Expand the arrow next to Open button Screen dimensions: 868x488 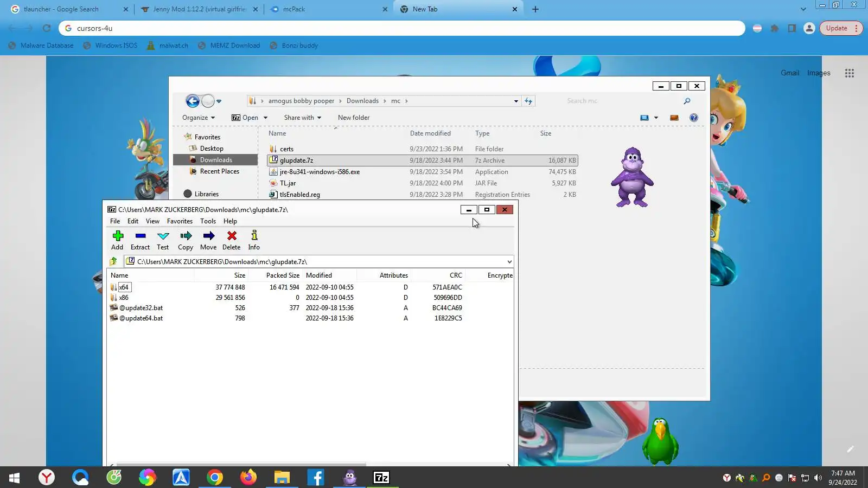[265, 118]
